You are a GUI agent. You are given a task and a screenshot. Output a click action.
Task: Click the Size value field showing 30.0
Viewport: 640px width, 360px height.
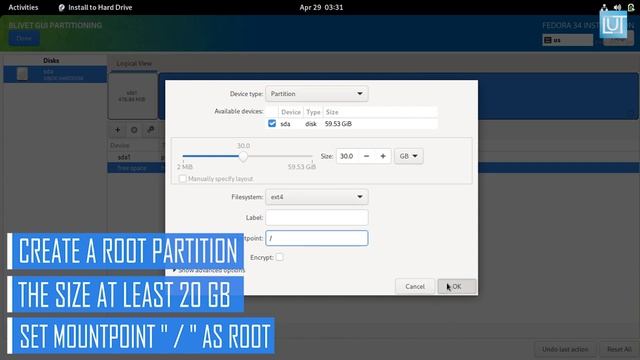coord(348,156)
